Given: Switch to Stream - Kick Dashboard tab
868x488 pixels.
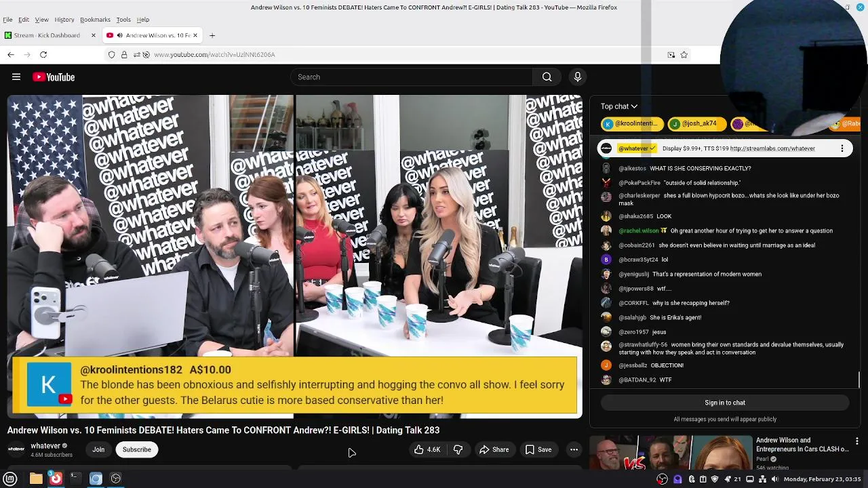Looking at the screenshot, I should [x=51, y=35].
